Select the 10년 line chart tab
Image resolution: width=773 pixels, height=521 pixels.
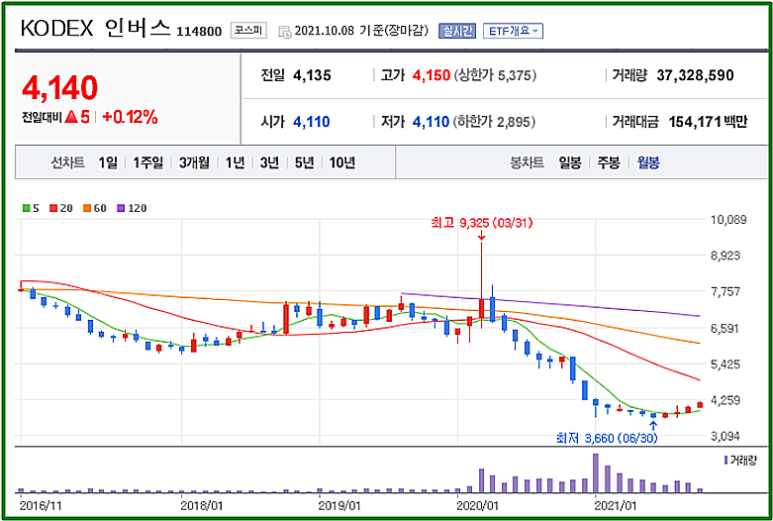342,163
